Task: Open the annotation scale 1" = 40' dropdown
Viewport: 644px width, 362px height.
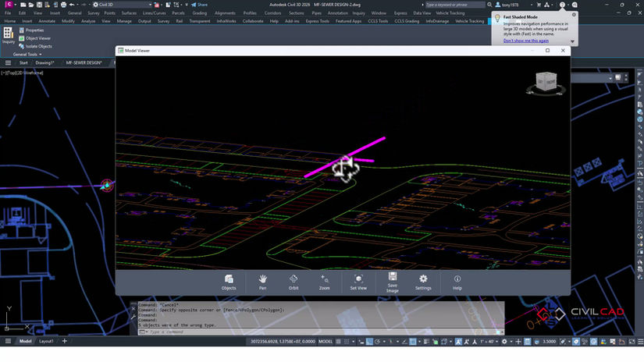Action: tap(489, 341)
